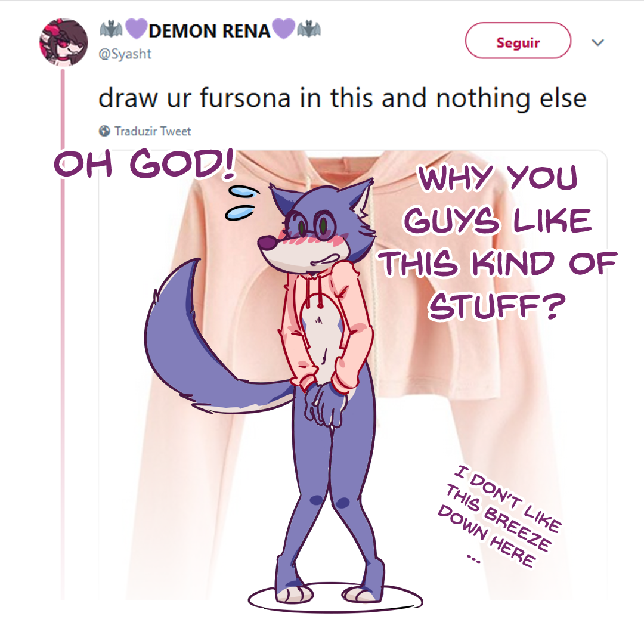The width and height of the screenshot is (644, 644).
Task: Click the purple heart right of RENA
Action: 284,29
